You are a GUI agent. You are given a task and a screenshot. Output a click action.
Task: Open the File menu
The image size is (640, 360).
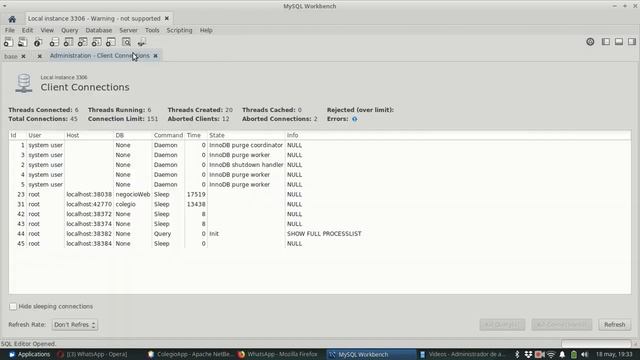[x=10, y=30]
